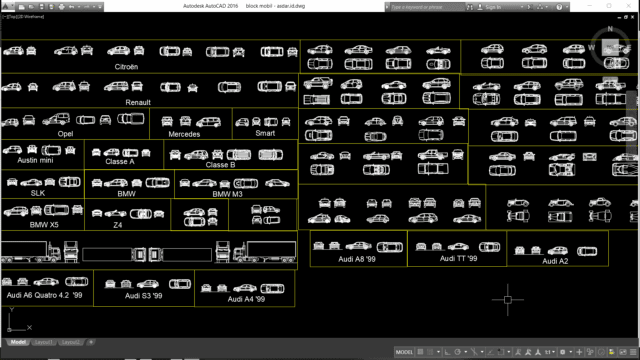This screenshot has height=360, width=640.
Task: Click the Plot printer icon
Action: point(62,7)
